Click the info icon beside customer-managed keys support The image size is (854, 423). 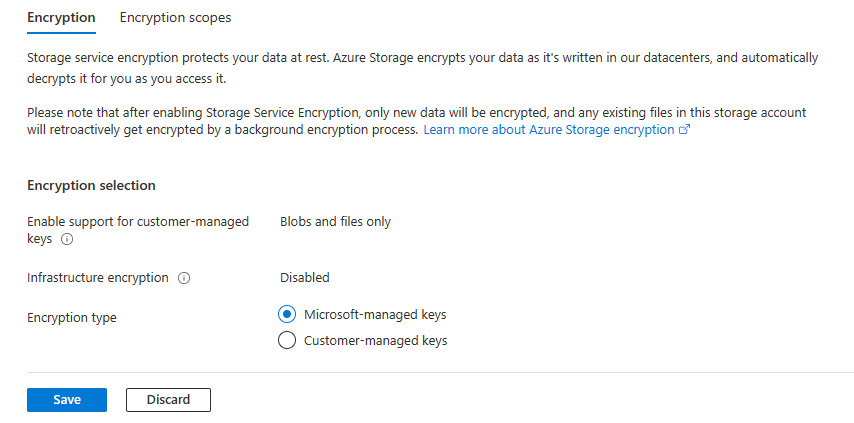67,240
